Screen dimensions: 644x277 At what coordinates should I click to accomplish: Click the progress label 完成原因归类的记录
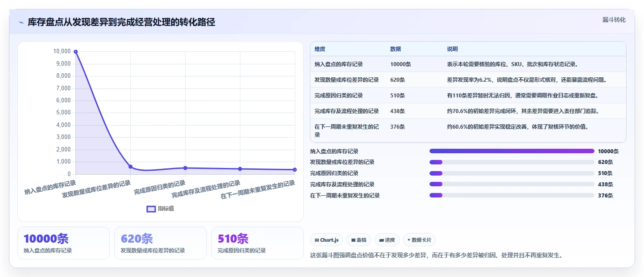coord(334,173)
